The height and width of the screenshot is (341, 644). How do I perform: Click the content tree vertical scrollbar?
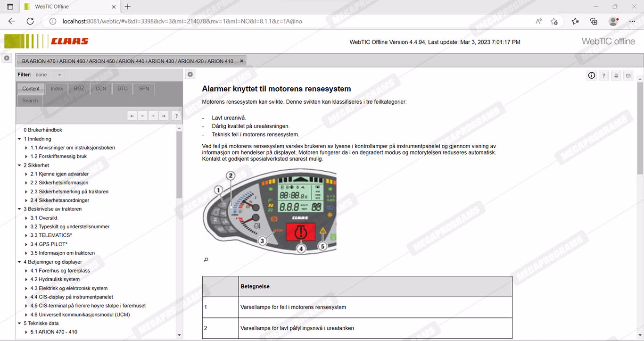pos(179,165)
